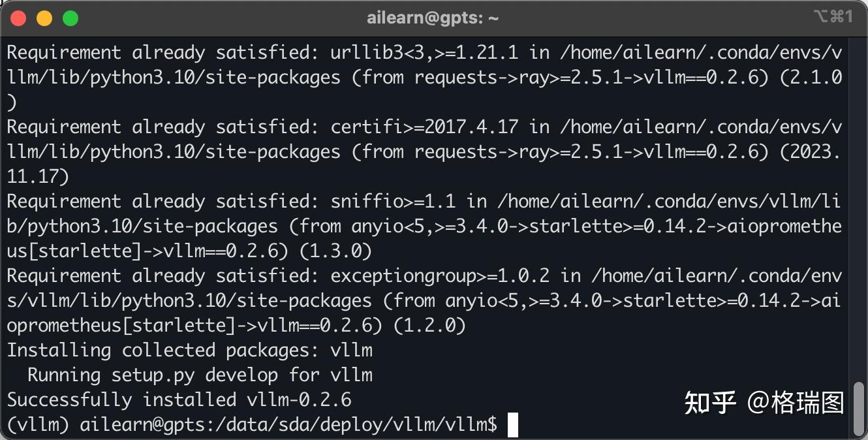Click the 'Successfully installed vllm-0.2.6' line
Screen dimensions: 868x440
pos(179,400)
